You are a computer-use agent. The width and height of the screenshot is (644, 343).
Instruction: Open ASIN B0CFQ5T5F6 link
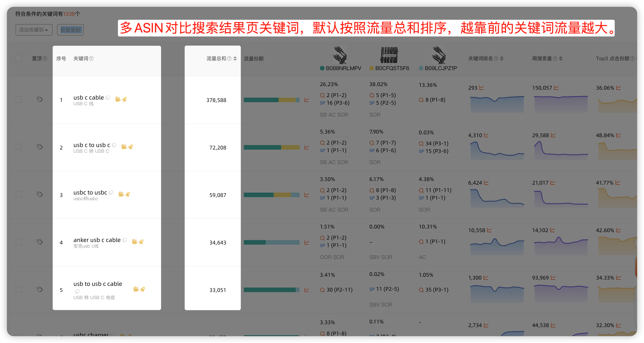tap(392, 68)
